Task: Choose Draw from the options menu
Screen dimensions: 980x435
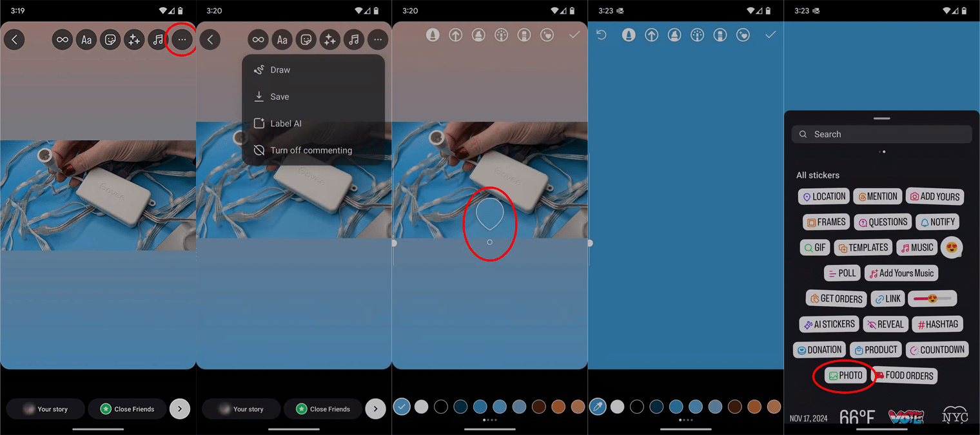Action: point(280,70)
